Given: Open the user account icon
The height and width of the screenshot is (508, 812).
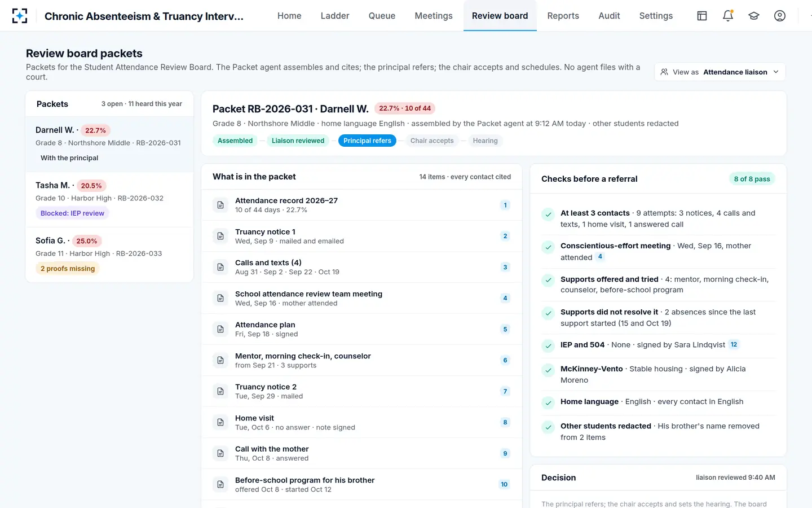Looking at the screenshot, I should pos(780,16).
